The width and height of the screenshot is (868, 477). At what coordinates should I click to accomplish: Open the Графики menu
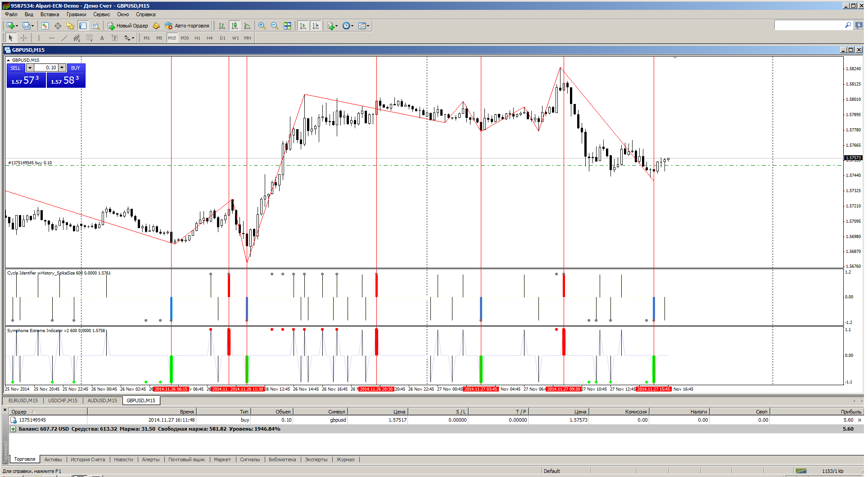point(77,14)
